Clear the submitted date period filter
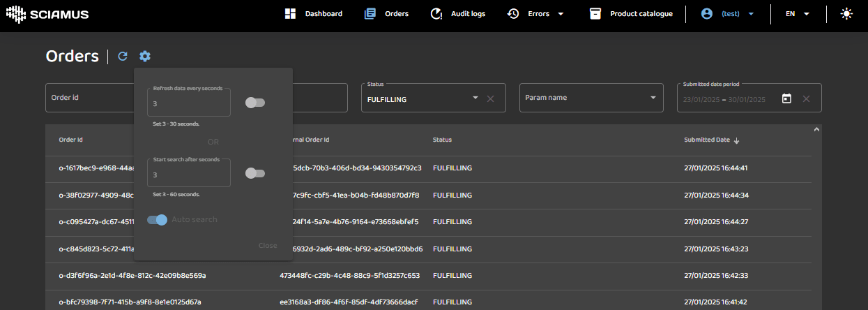 pyautogui.click(x=806, y=98)
